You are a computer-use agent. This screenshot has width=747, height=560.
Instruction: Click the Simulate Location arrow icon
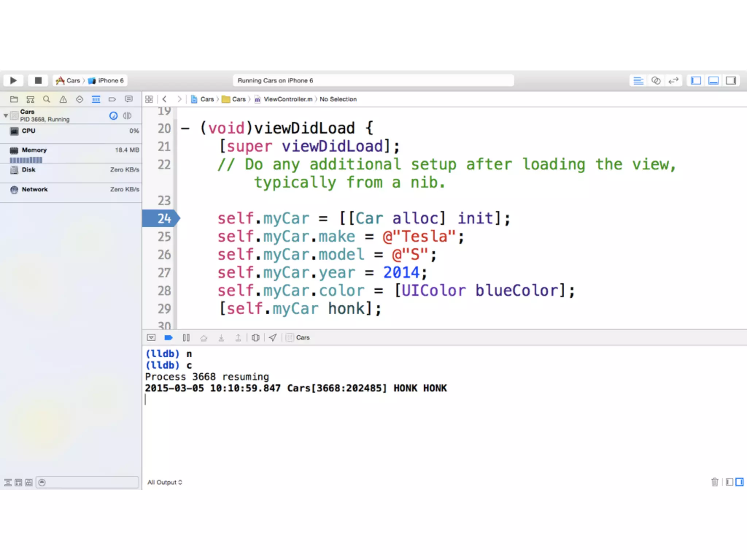[x=273, y=338]
